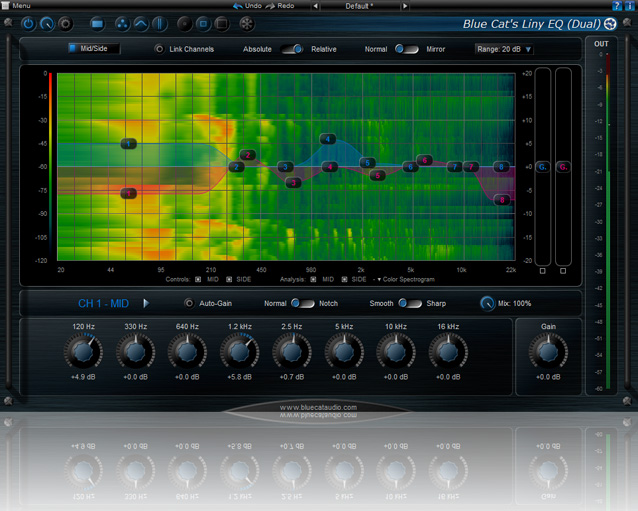Click the Menu icon at top left
The image size is (638, 511).
click(x=5, y=5)
